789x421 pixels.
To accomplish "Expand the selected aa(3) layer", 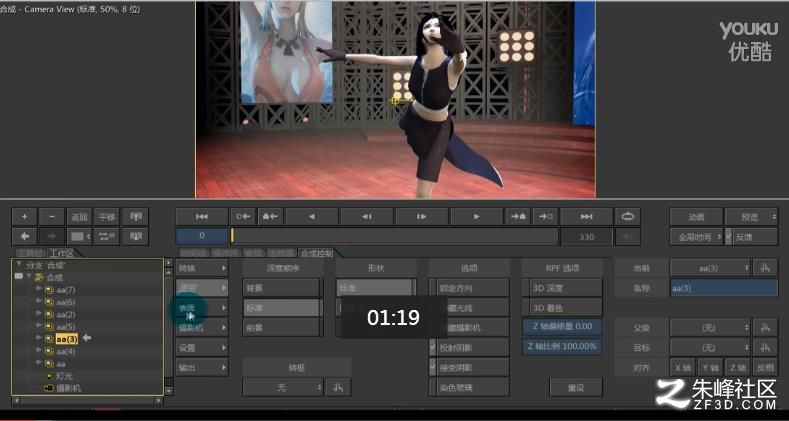I will (x=39, y=338).
